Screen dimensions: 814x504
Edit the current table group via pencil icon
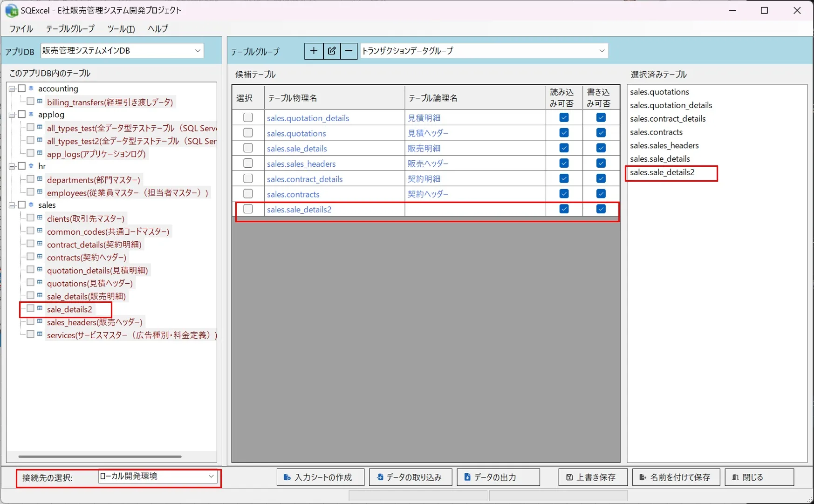(332, 51)
